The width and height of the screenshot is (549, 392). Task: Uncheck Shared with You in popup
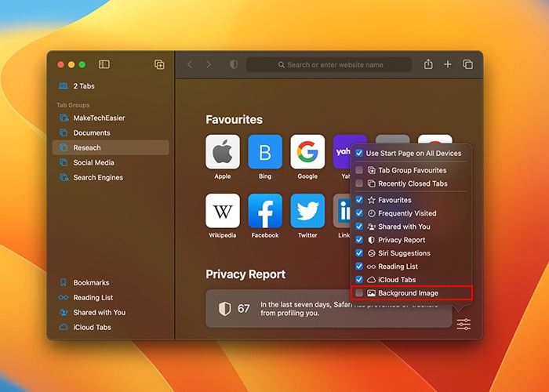(x=359, y=227)
